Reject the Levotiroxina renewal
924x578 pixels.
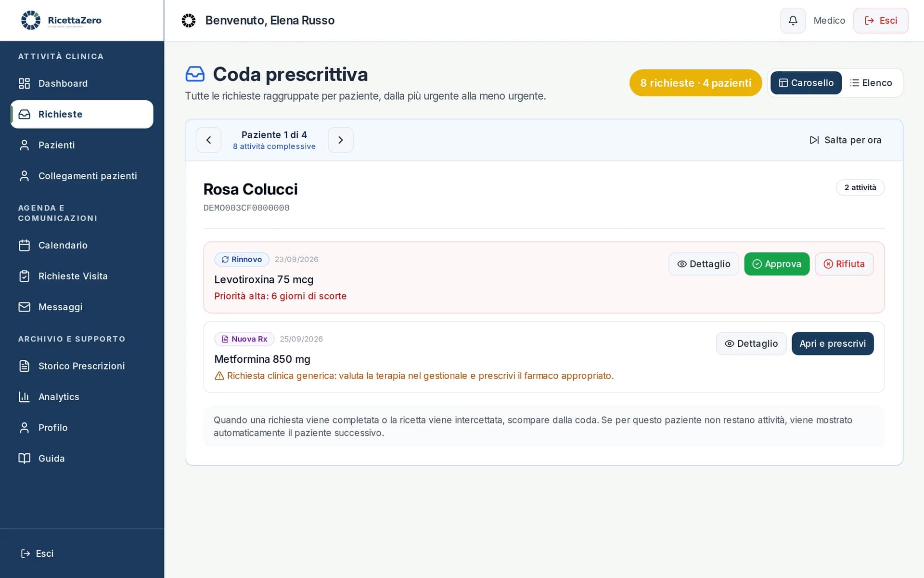click(844, 264)
